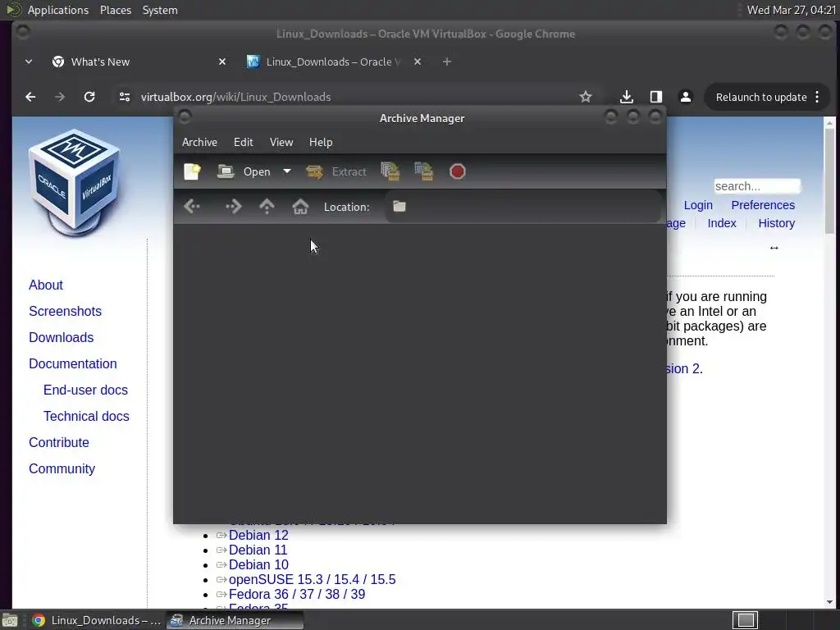This screenshot has height=630, width=840.
Task: Add files to archive icon
Action: coord(390,171)
